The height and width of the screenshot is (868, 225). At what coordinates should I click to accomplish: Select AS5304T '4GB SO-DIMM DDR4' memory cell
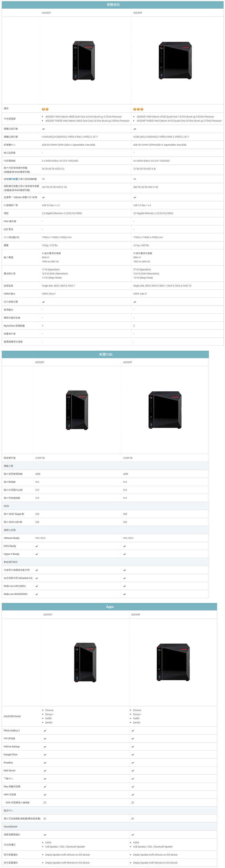(159, 145)
